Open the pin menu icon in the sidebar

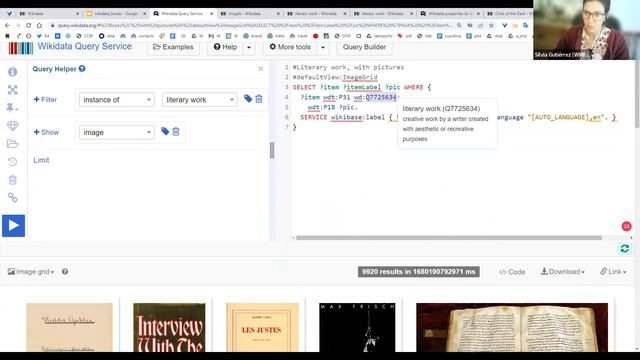[x=12, y=107]
